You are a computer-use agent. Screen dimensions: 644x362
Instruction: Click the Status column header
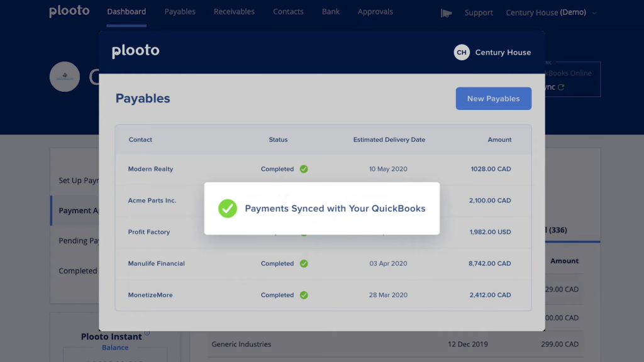(x=278, y=140)
